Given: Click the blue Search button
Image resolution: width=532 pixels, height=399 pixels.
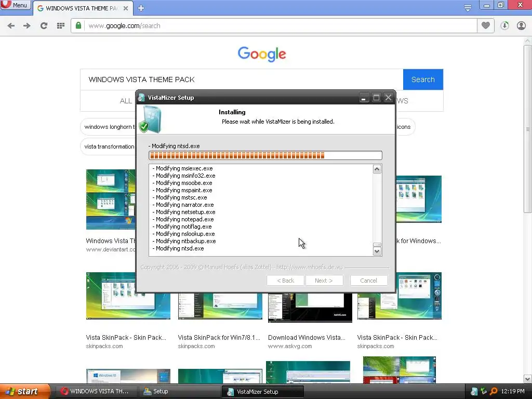Looking at the screenshot, I should click(x=423, y=79).
